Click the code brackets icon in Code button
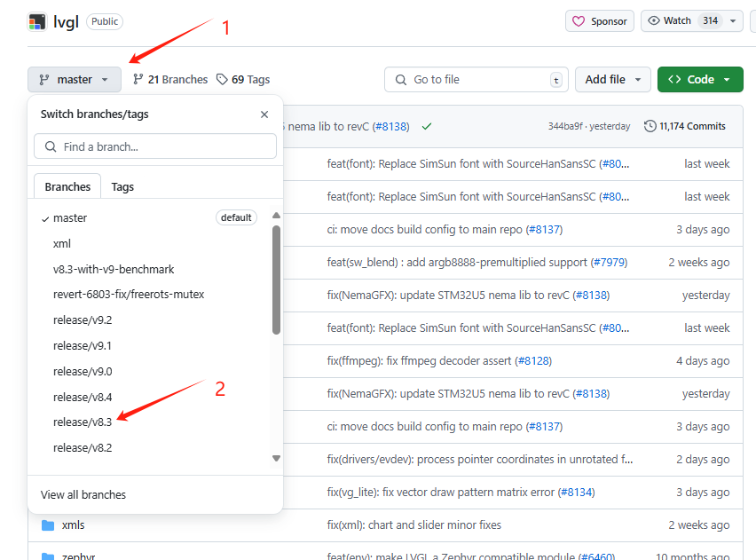Image resolution: width=756 pixels, height=560 pixels. point(674,79)
